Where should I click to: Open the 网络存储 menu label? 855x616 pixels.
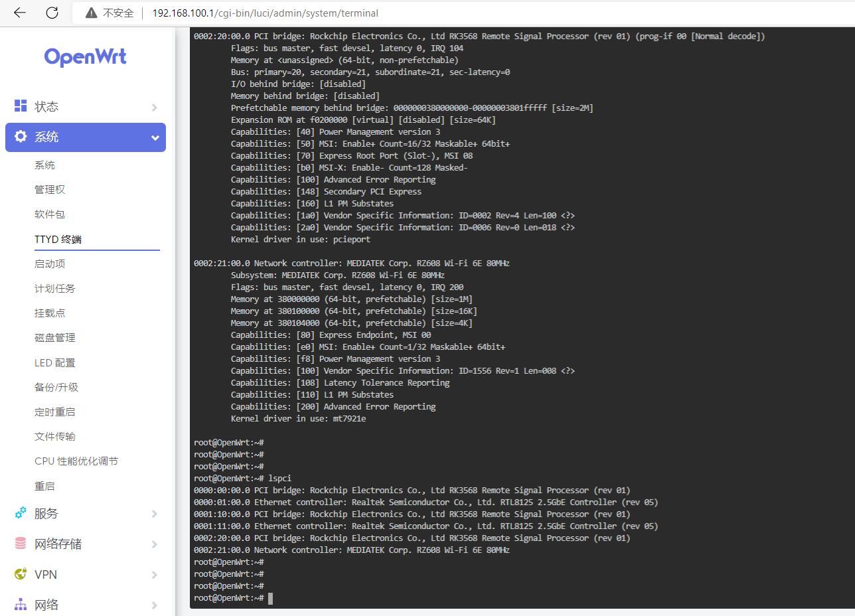coord(58,544)
